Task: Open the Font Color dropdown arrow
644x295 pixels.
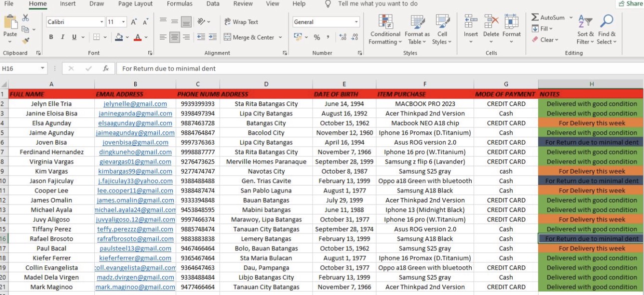Action: pyautogui.click(x=146, y=37)
